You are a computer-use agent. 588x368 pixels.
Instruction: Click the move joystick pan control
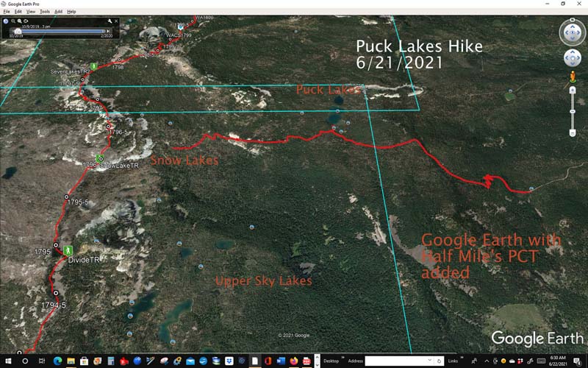[x=572, y=58]
